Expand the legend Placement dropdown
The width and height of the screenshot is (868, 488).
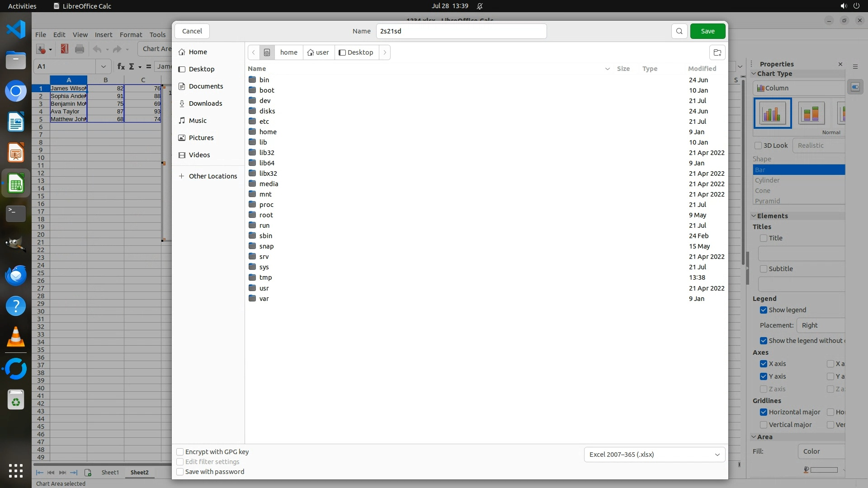click(x=821, y=325)
